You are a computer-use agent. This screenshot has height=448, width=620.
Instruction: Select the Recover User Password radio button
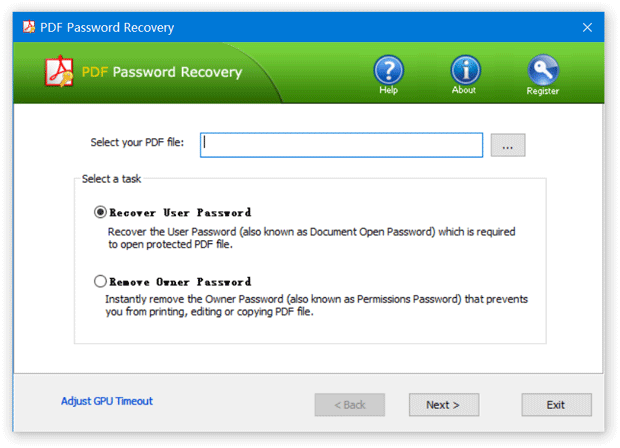tap(100, 212)
